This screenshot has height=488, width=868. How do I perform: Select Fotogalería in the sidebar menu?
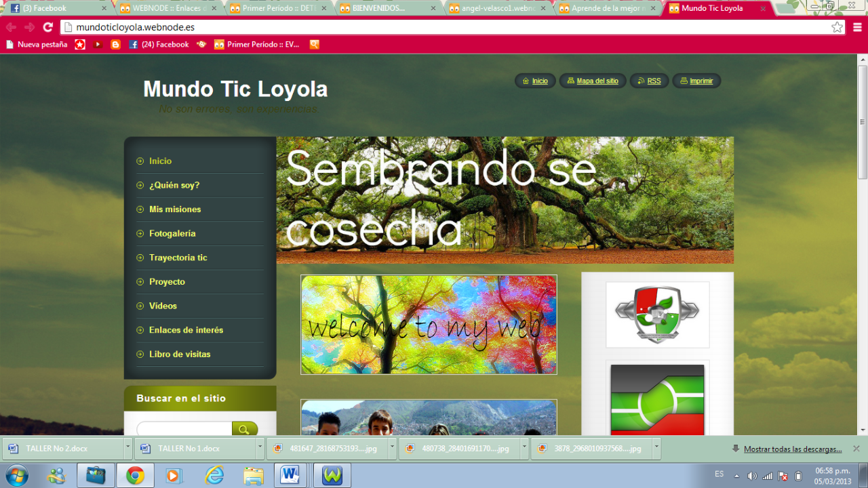coord(172,234)
